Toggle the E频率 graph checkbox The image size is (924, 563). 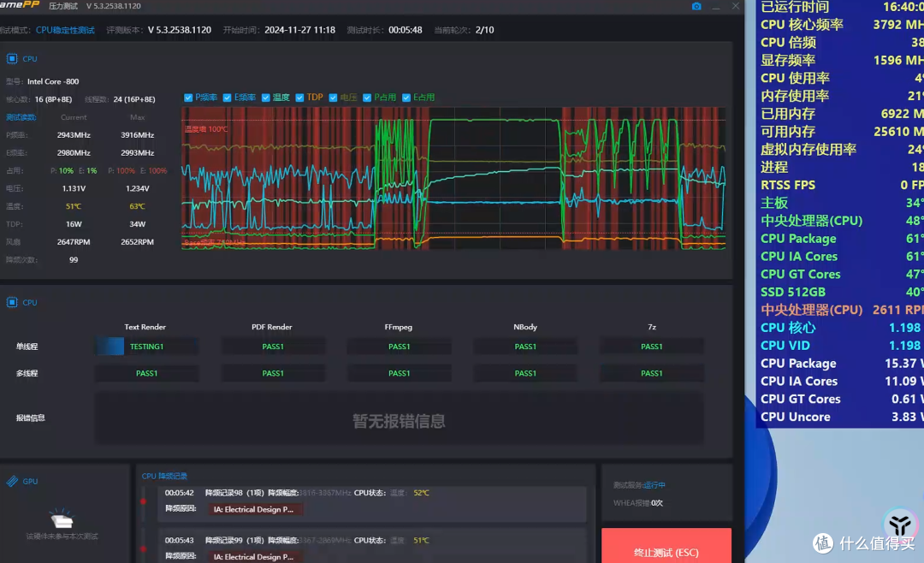click(227, 98)
